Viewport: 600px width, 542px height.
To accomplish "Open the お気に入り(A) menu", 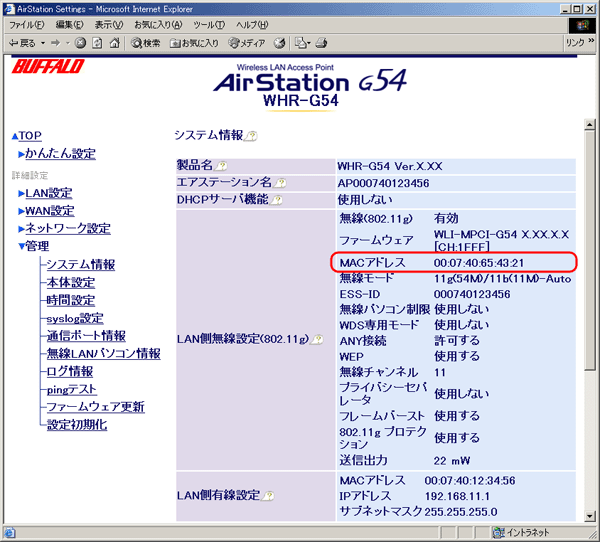I will click(158, 25).
